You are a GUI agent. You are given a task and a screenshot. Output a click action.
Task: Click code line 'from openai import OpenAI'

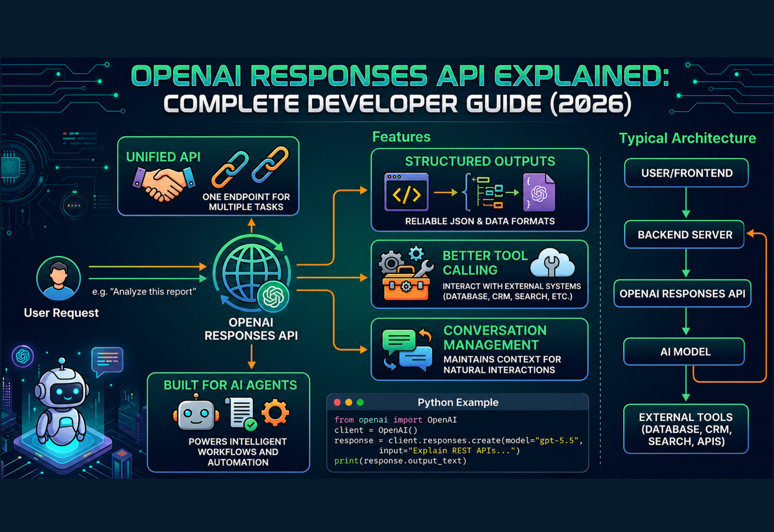(395, 420)
